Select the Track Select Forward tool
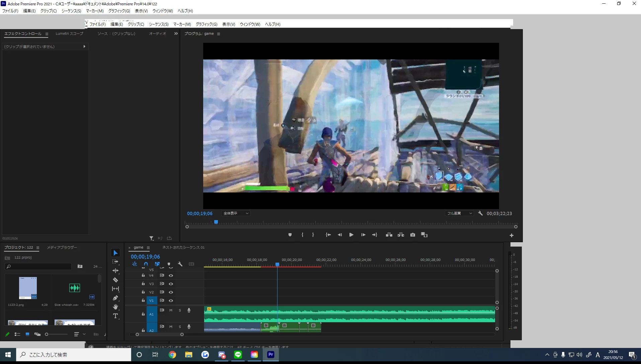This screenshot has width=641, height=364. 115,262
